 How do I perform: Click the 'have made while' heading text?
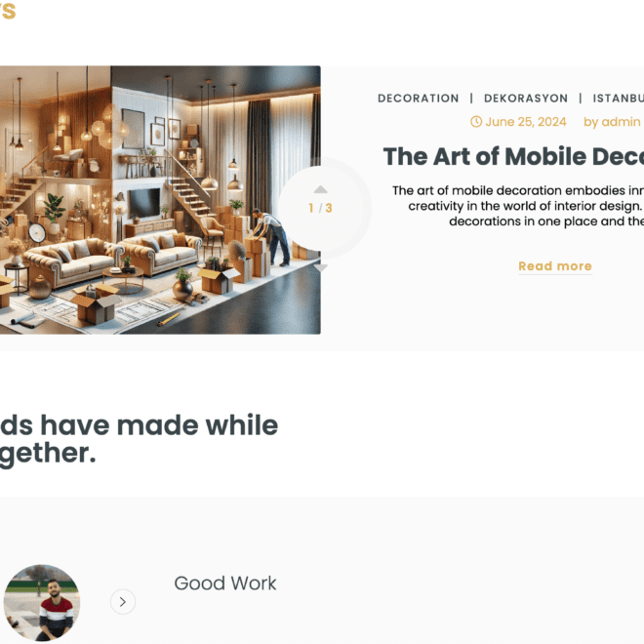point(159,425)
